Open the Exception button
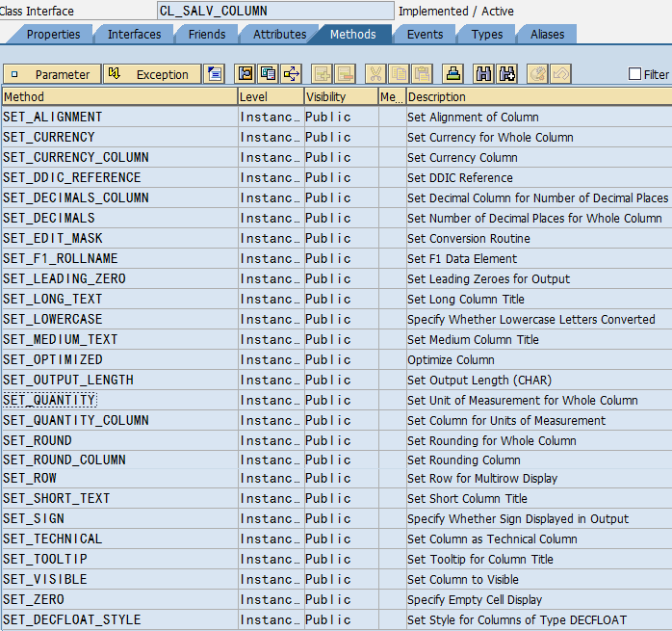The width and height of the screenshot is (672, 631). [152, 74]
